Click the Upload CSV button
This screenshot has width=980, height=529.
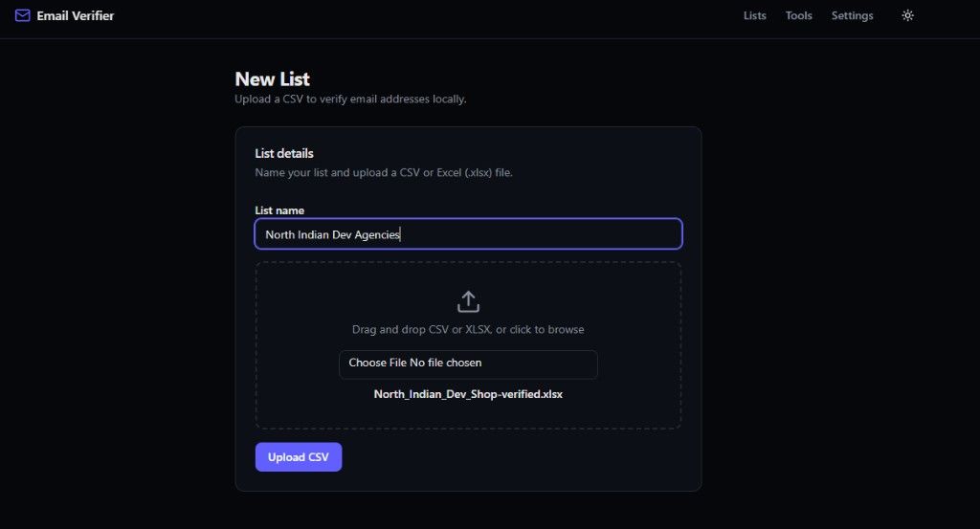coord(299,457)
